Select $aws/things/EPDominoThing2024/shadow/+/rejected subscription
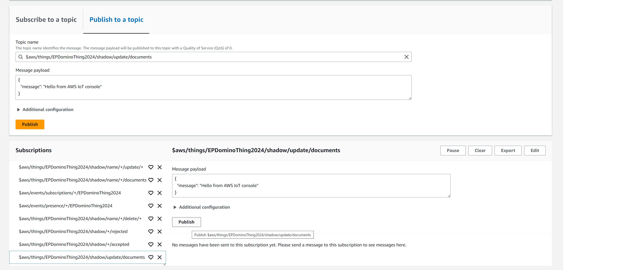The image size is (644, 270). point(73,232)
